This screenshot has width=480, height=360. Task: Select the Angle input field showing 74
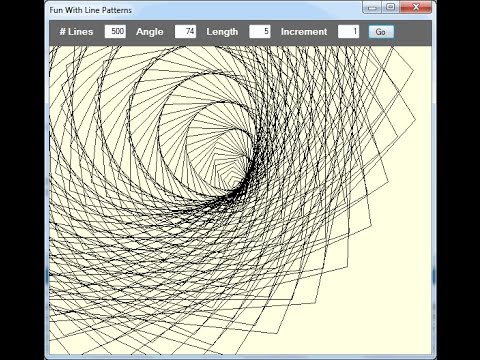click(185, 32)
